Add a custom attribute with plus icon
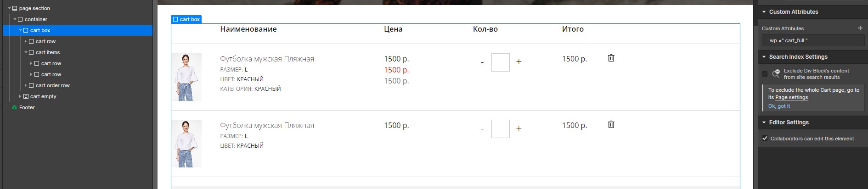This screenshot has width=868, height=189. pos(860,28)
